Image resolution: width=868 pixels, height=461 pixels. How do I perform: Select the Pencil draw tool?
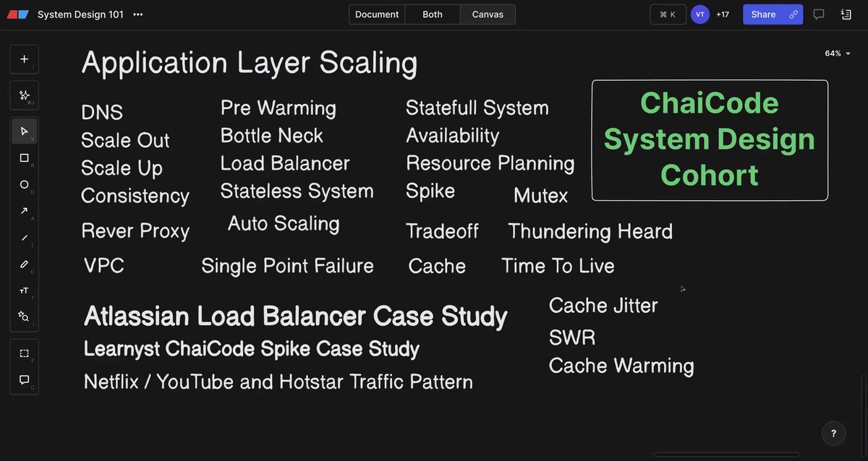[x=24, y=264]
